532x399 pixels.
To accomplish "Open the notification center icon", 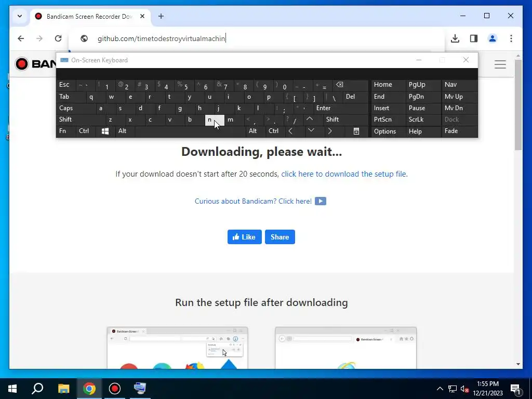I will pos(515,389).
